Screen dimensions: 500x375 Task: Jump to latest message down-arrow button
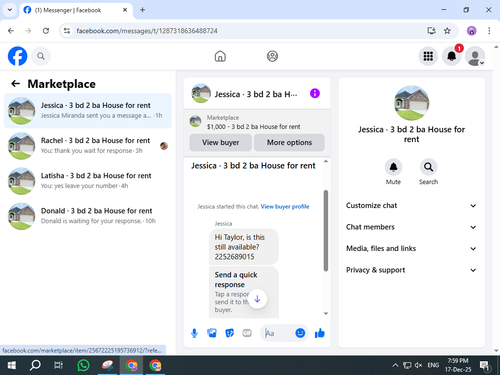257,299
